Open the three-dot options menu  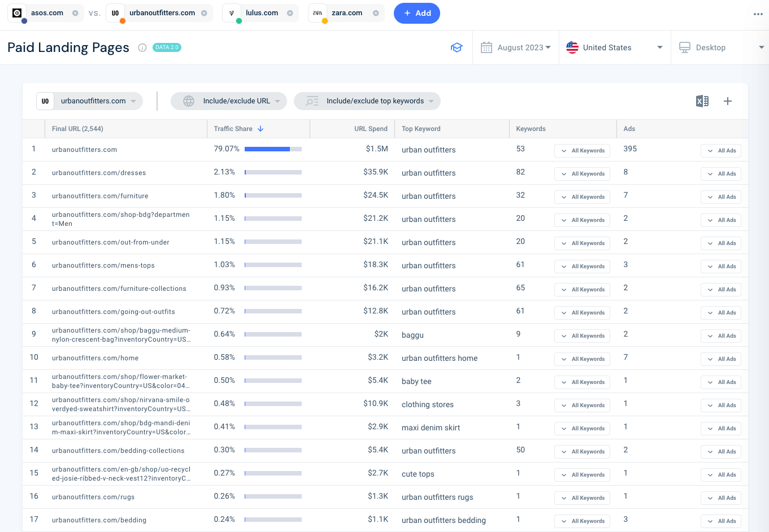(x=758, y=14)
